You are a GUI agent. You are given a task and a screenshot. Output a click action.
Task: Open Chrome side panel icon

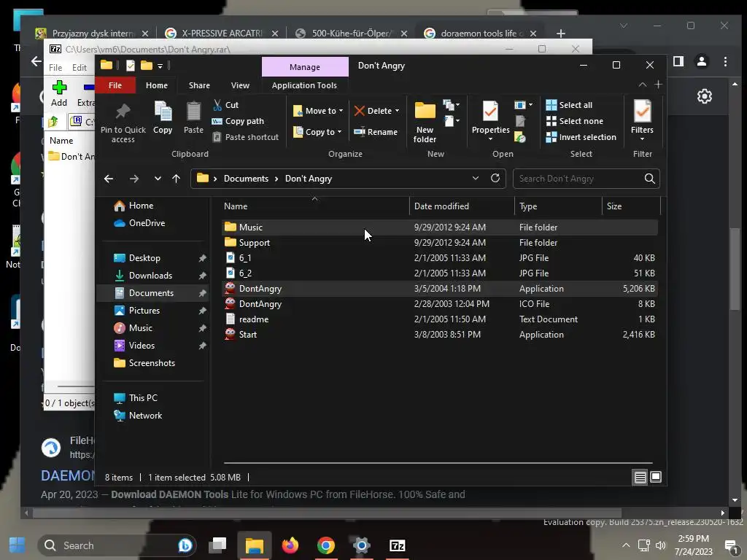[678, 61]
